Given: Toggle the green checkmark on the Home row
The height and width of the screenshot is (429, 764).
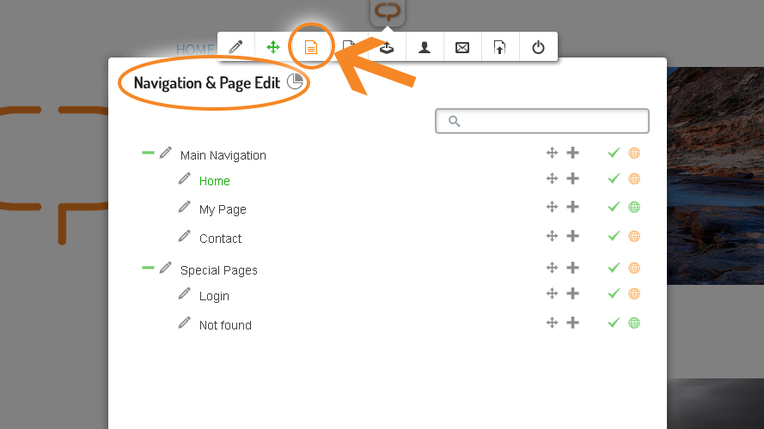Looking at the screenshot, I should click(x=614, y=179).
